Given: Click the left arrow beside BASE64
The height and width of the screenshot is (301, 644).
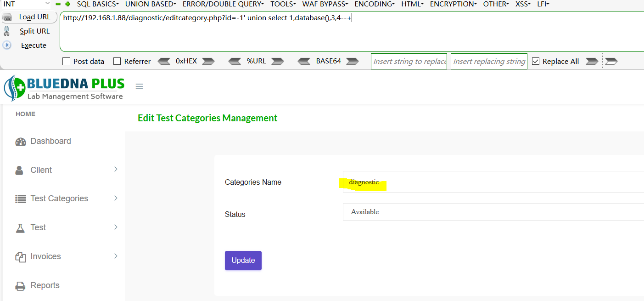Looking at the screenshot, I should tap(304, 61).
